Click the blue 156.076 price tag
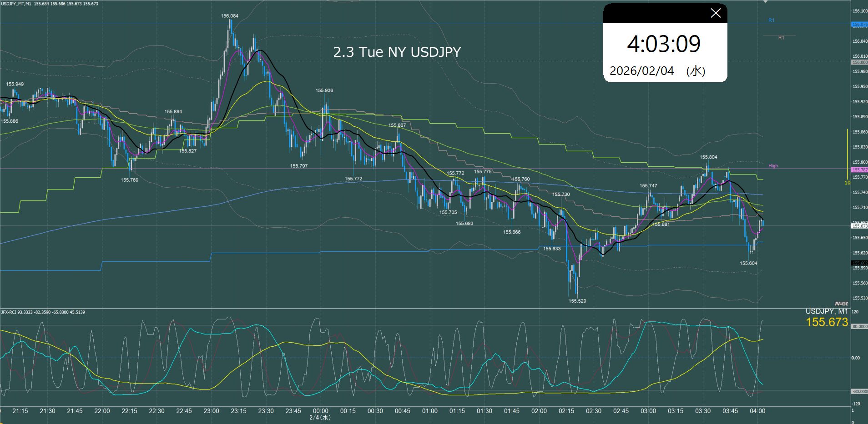Viewport: 868px width, 424px height. click(x=859, y=25)
